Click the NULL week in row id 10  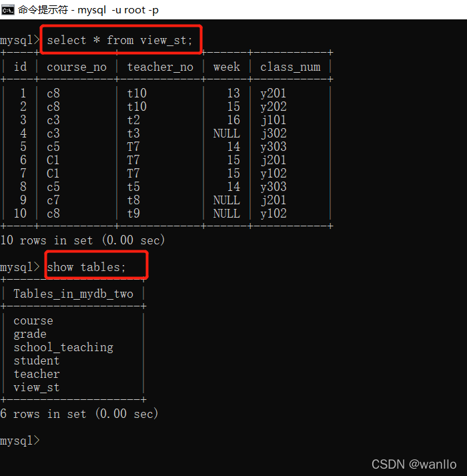226,214
